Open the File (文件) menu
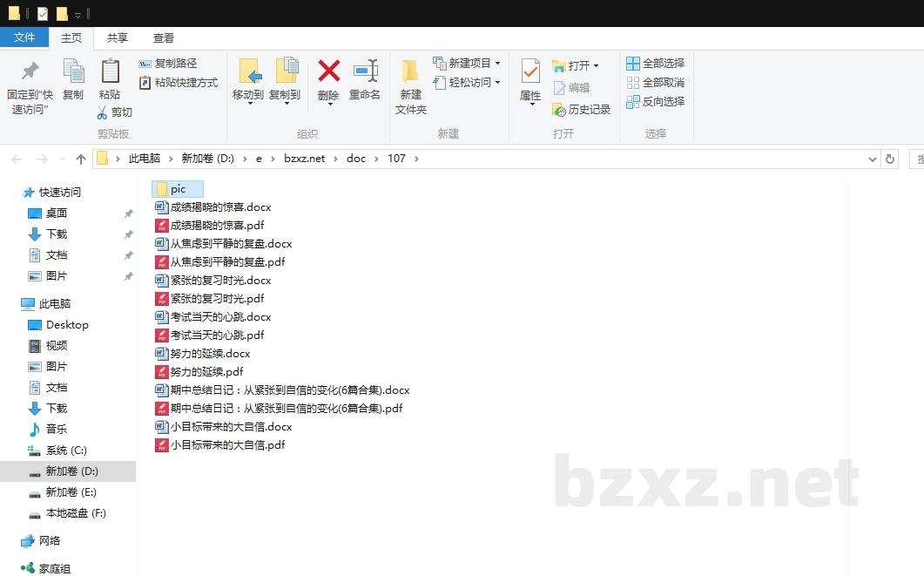924x576 pixels. (24, 37)
